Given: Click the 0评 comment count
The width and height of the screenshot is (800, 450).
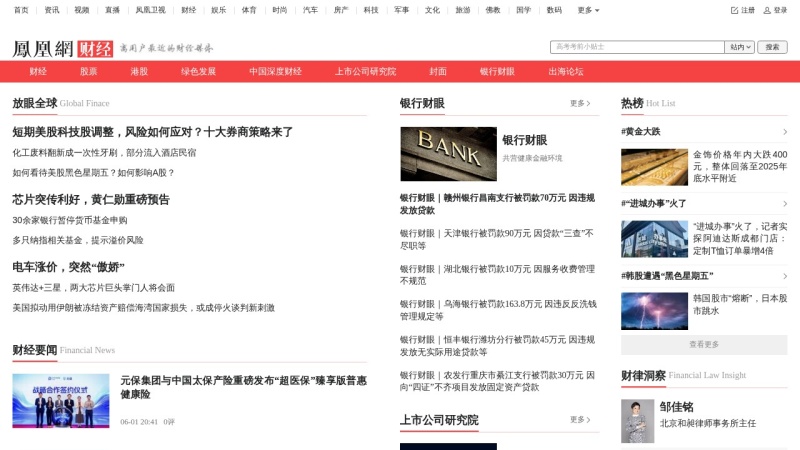Looking at the screenshot, I should pyautogui.click(x=169, y=422).
